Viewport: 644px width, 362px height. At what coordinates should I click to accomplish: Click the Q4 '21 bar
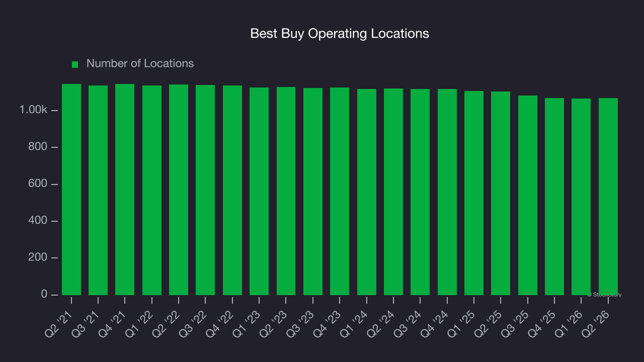click(x=125, y=190)
